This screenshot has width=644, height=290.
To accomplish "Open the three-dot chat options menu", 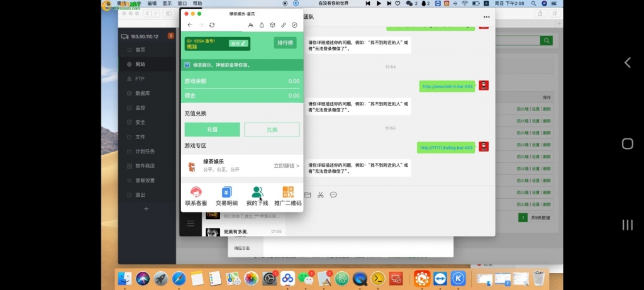I will coord(486,17).
